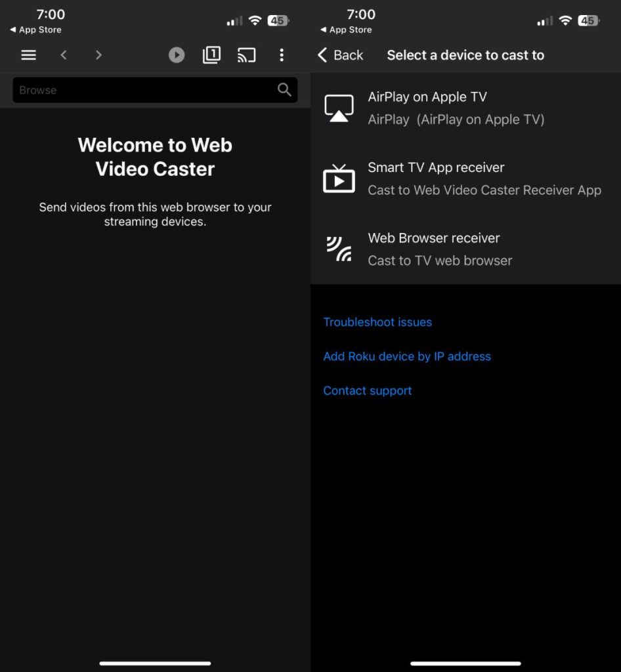Return to App Store via status bar
The width and height of the screenshot is (621, 672).
[x=35, y=30]
